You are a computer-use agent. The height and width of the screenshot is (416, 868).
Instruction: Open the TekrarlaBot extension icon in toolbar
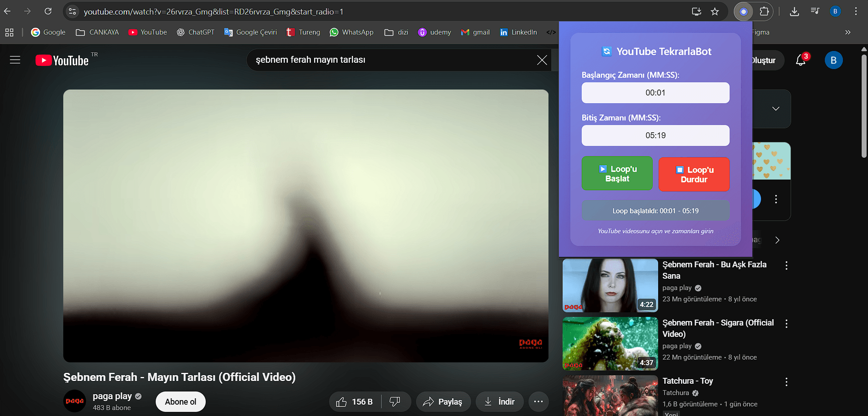pos(743,11)
